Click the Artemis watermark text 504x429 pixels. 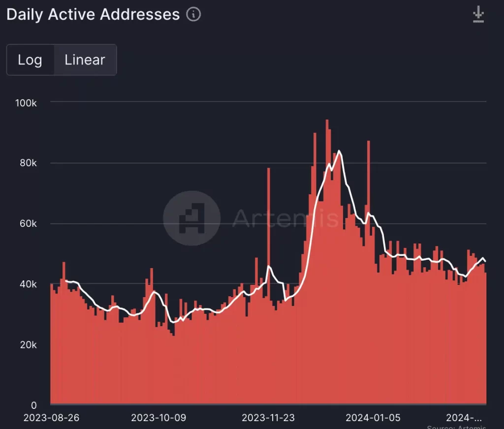pos(285,218)
